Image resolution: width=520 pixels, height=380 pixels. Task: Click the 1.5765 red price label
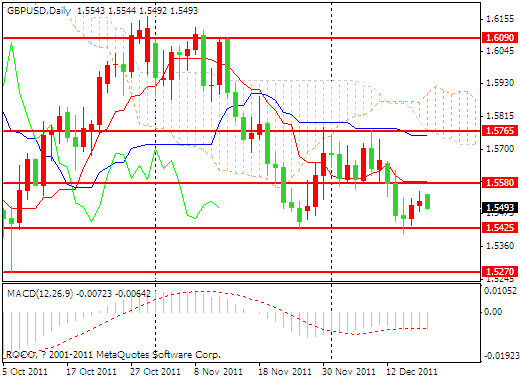tap(500, 131)
